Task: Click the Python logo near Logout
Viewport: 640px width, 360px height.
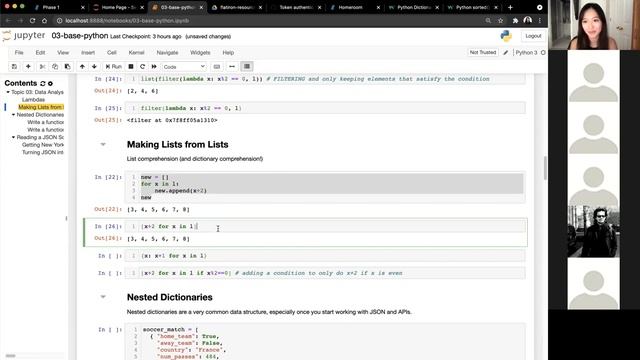Action: point(506,36)
